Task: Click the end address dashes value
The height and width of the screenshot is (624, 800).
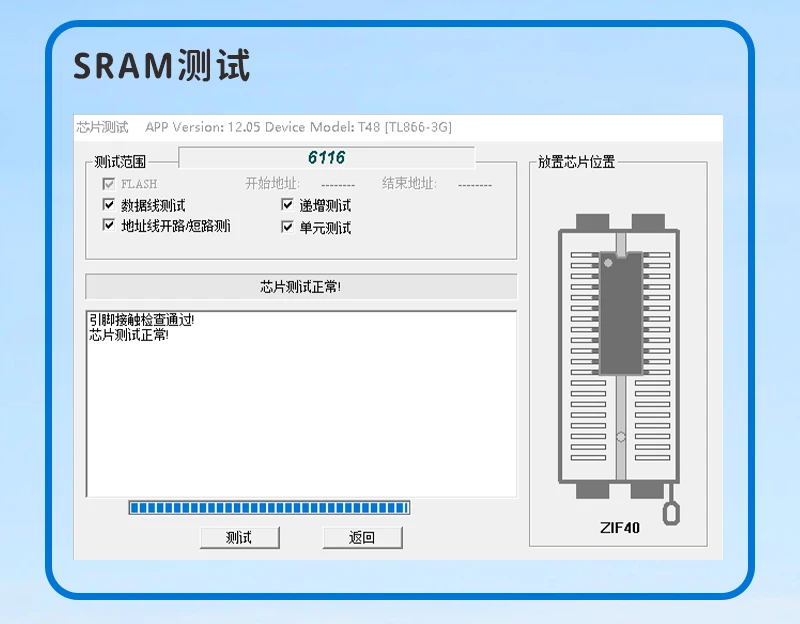Action: coord(474,185)
